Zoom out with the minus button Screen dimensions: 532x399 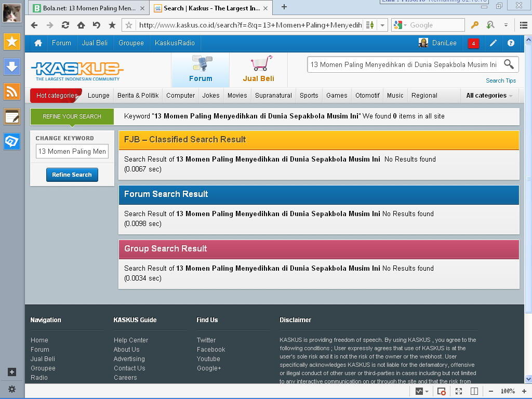pyautogui.click(x=490, y=391)
